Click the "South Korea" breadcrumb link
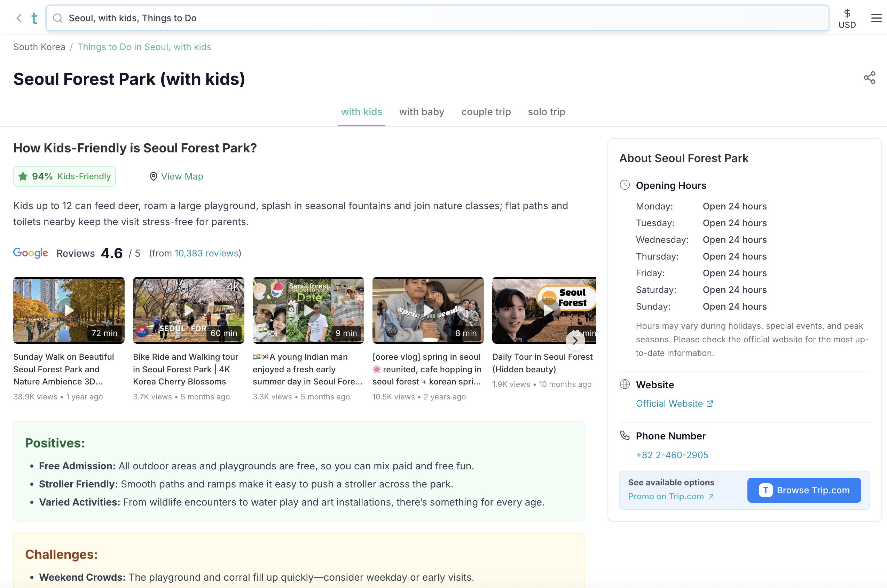 [x=39, y=47]
